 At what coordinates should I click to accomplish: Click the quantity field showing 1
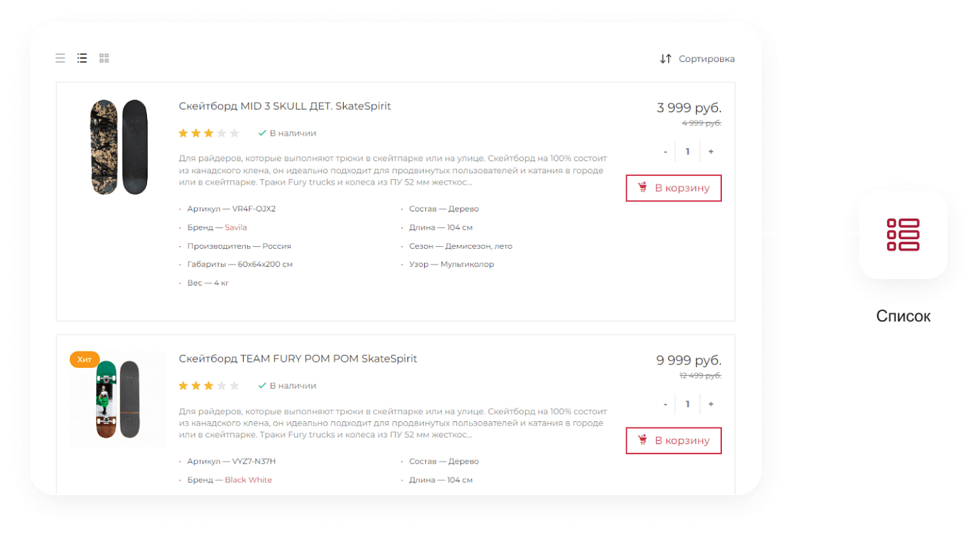tap(687, 151)
